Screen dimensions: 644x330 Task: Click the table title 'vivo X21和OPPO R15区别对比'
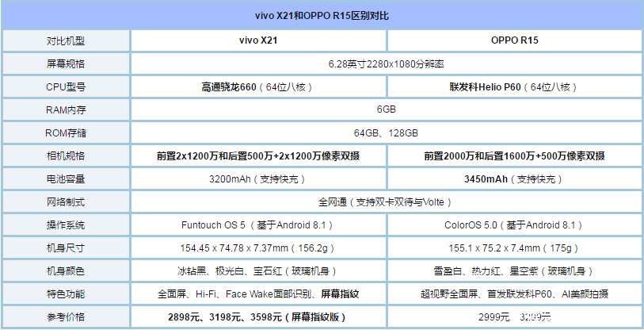322,16
